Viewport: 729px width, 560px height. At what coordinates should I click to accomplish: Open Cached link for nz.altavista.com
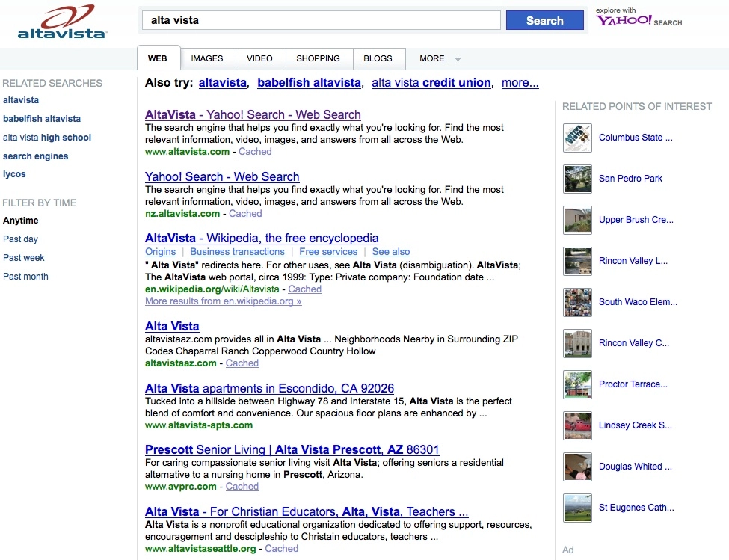(245, 213)
